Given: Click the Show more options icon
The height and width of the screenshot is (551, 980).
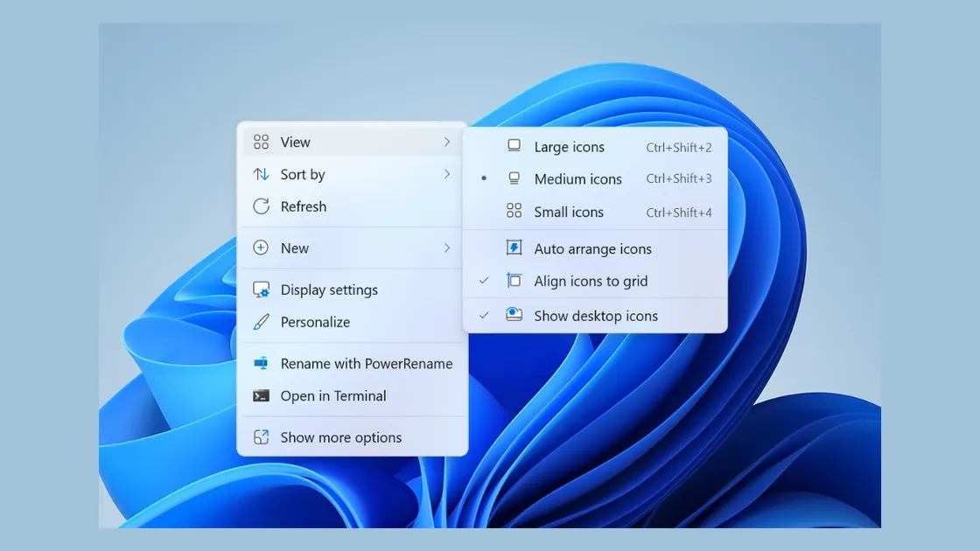Looking at the screenshot, I should (261, 436).
